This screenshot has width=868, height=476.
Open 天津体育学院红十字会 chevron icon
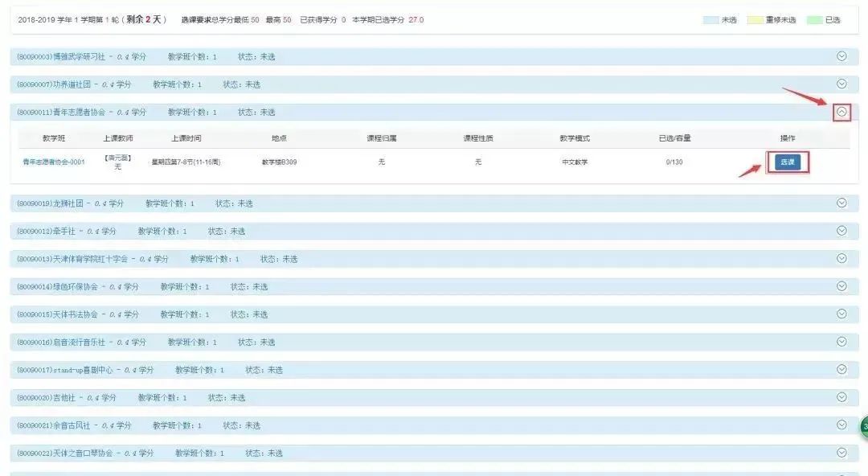841,258
